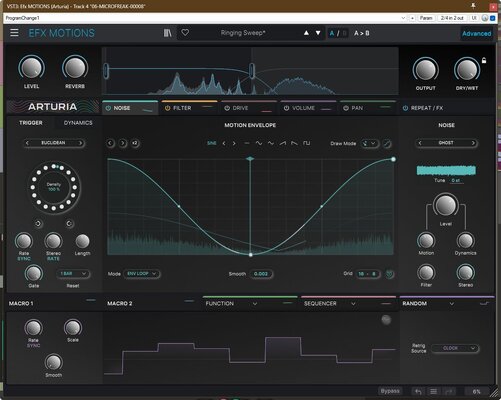501x400 pixels.
Task: Open the history list in bottom bar
Action: click(x=433, y=391)
